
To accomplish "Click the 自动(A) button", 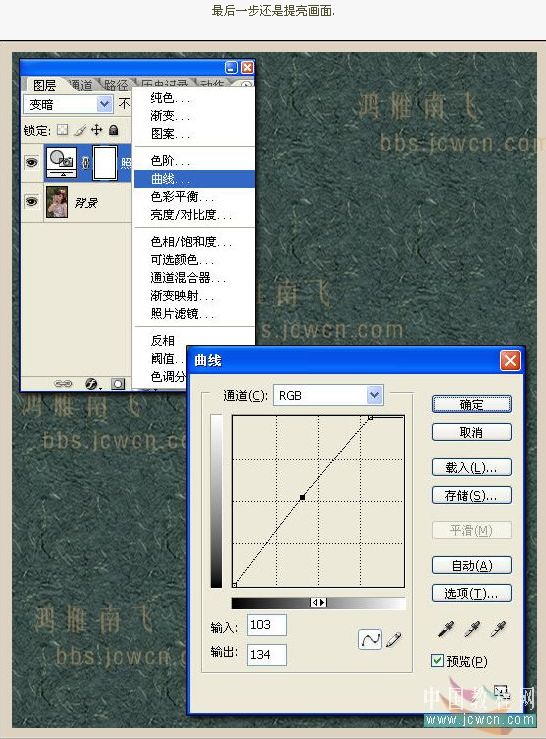I will (472, 565).
